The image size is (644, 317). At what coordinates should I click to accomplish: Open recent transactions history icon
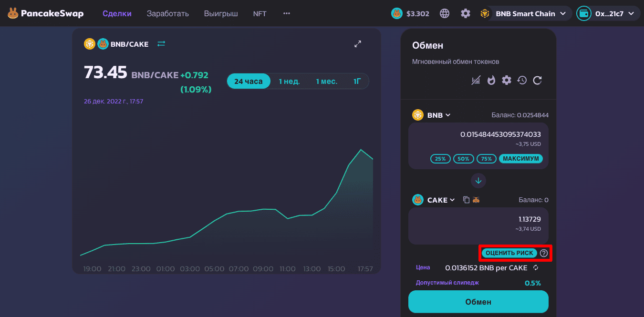(x=522, y=80)
